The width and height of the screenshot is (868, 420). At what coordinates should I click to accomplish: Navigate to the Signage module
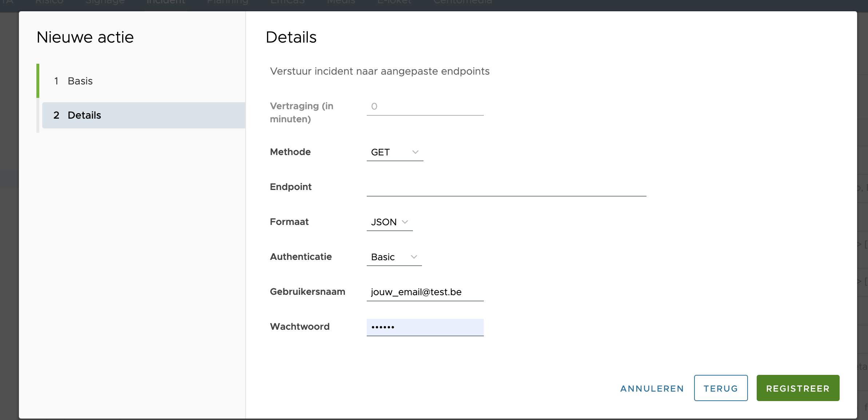(104, 2)
